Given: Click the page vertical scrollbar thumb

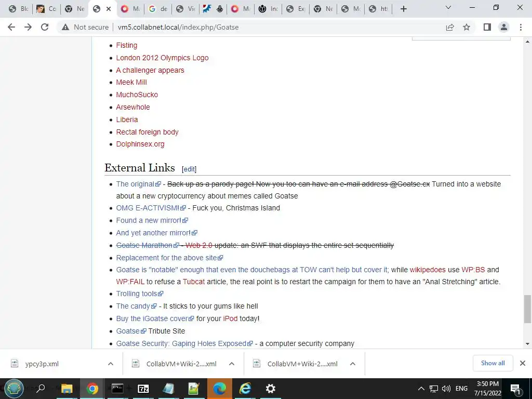Looking at the screenshot, I should click(527, 309).
